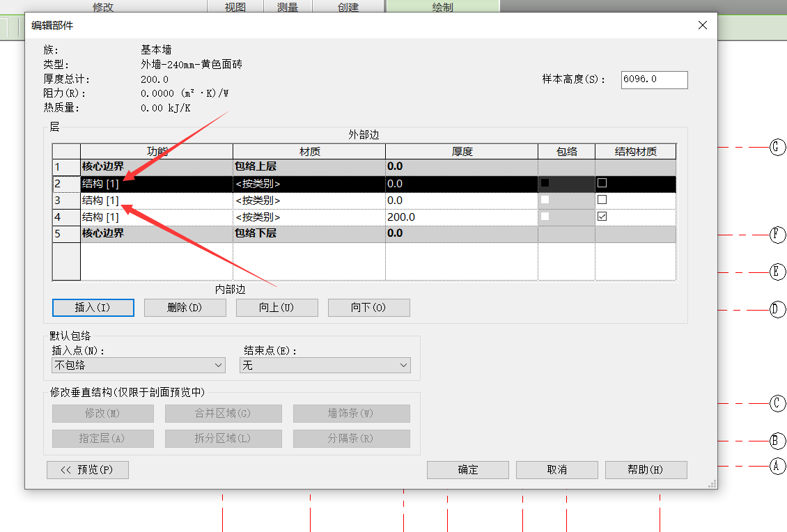Click <按类别> material cell in row 3
The height and width of the screenshot is (532, 787).
click(x=309, y=201)
